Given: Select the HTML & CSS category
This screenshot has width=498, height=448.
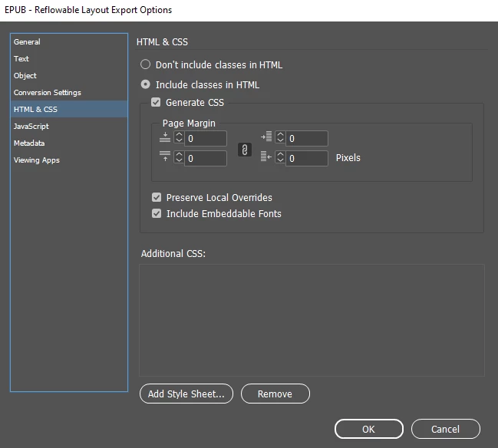Looking at the screenshot, I should pyautogui.click(x=69, y=109).
